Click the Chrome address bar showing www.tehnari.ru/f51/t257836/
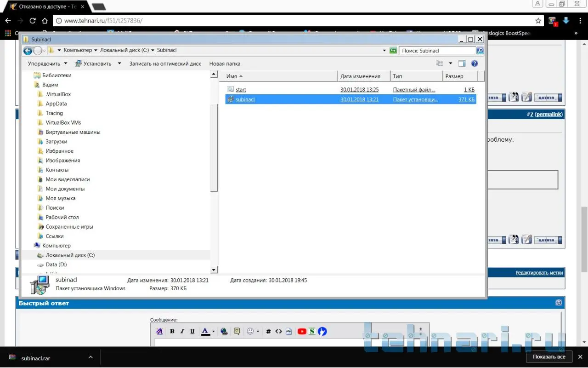Image resolution: width=588 pixels, height=368 pixels. [299, 21]
